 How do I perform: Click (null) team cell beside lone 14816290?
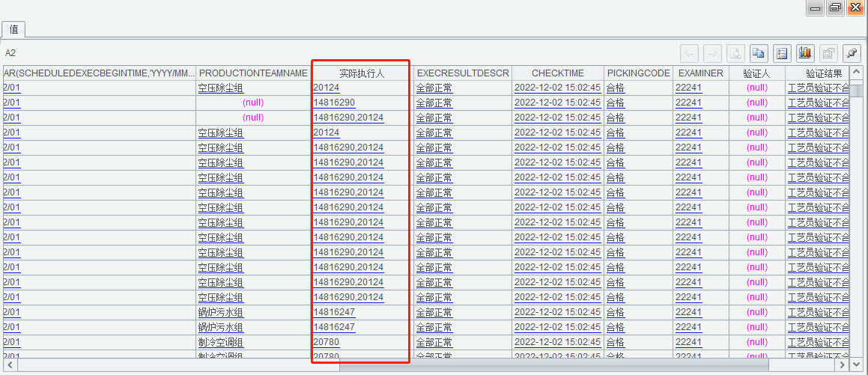click(x=253, y=103)
